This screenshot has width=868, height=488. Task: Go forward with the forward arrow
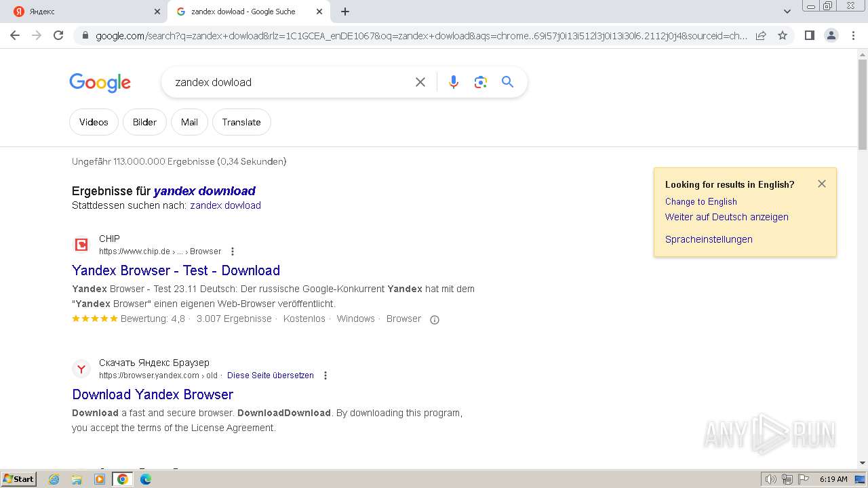(x=37, y=35)
